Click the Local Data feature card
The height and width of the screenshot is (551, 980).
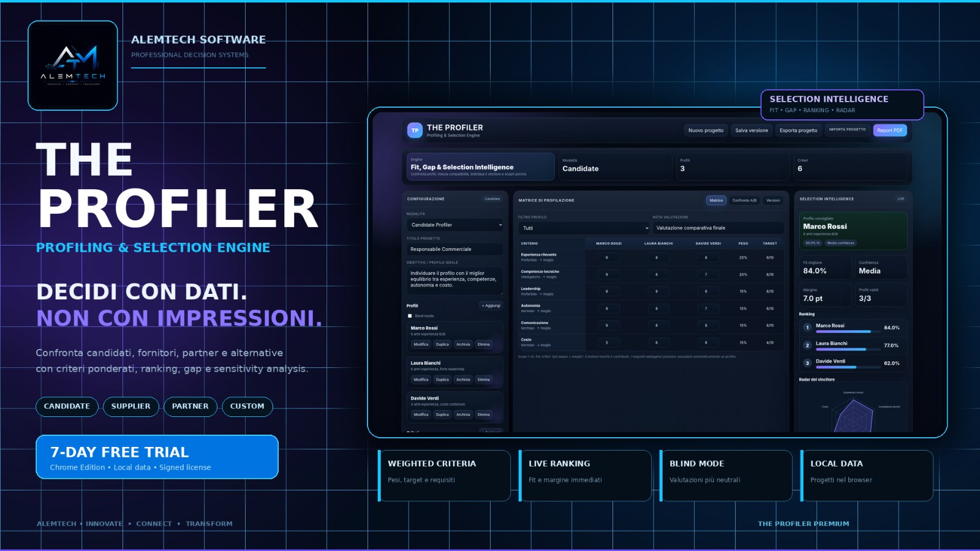click(867, 476)
